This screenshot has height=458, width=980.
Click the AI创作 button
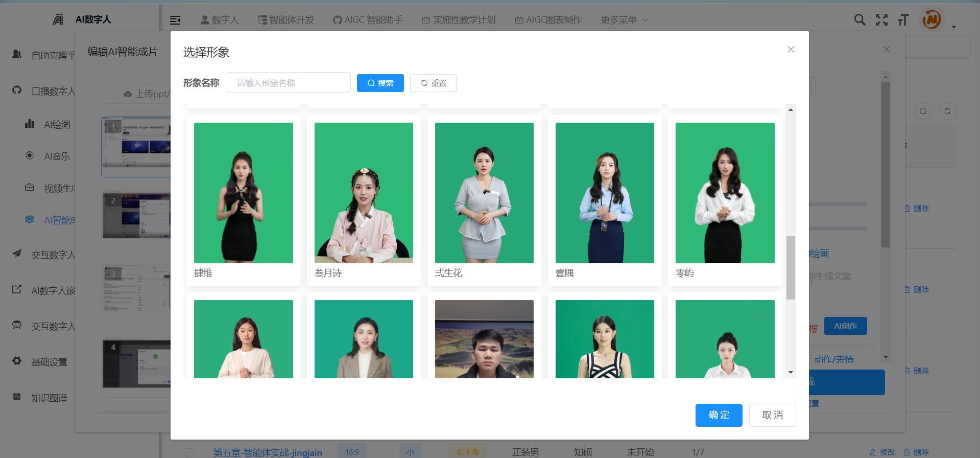[x=845, y=326]
